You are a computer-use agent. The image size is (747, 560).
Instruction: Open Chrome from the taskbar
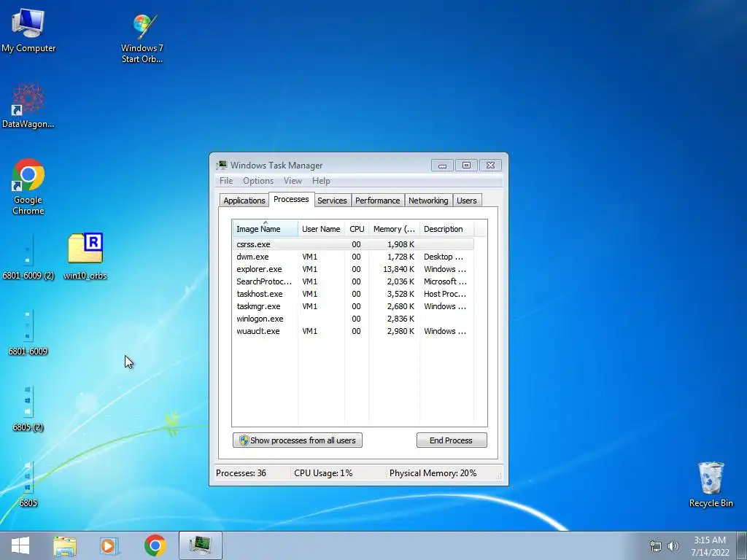[155, 545]
